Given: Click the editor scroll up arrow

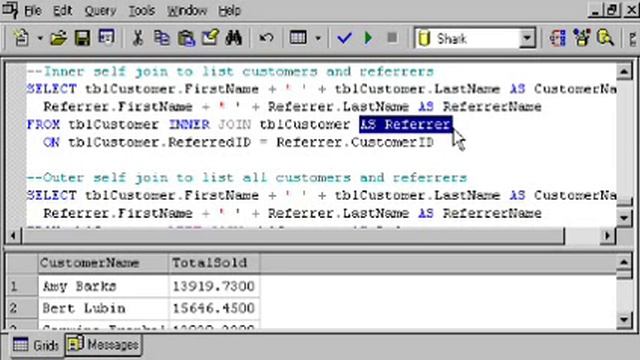Looking at the screenshot, I should point(624,72).
